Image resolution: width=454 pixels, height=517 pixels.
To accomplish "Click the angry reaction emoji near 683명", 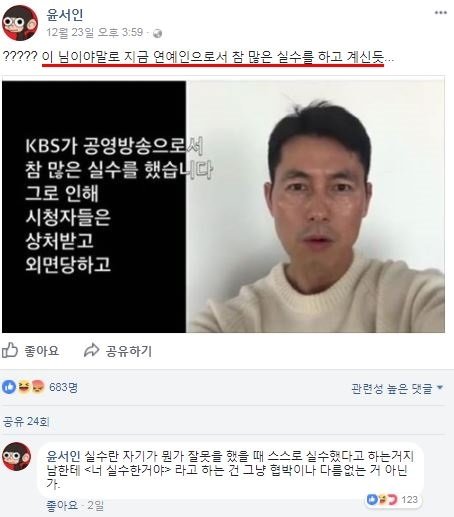I will coord(38,387).
